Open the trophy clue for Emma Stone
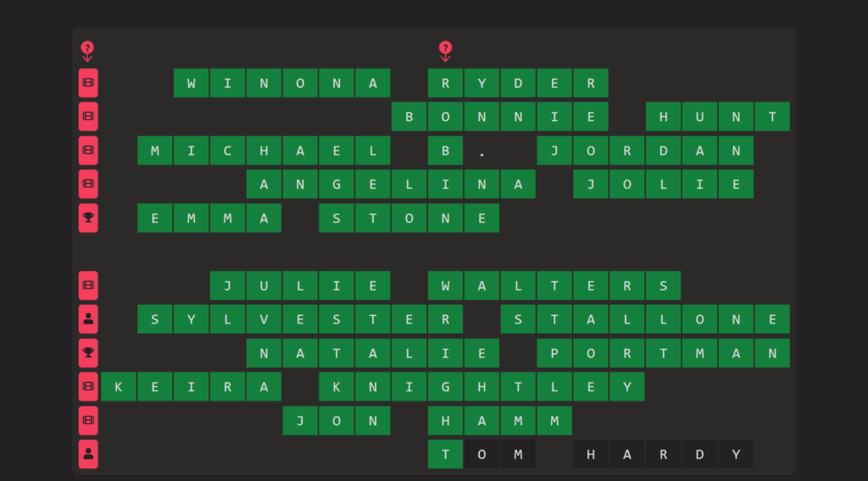The width and height of the screenshot is (868, 481). coord(88,218)
